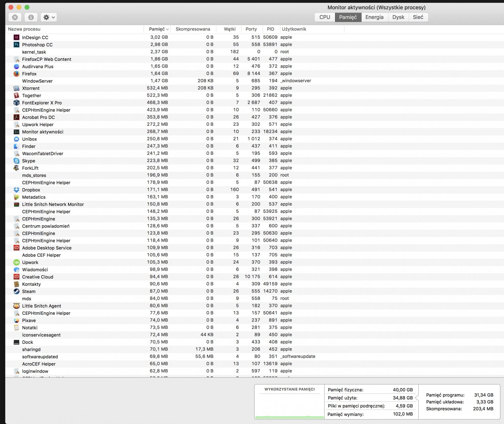Viewport: 504px width, 424px height.
Task: Select the loginwindow process row
Action: pyautogui.click(x=255, y=371)
